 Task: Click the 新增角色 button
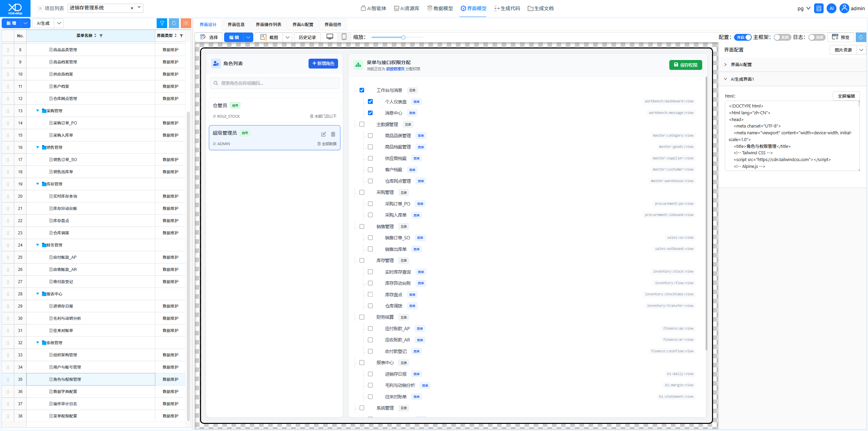pos(323,63)
